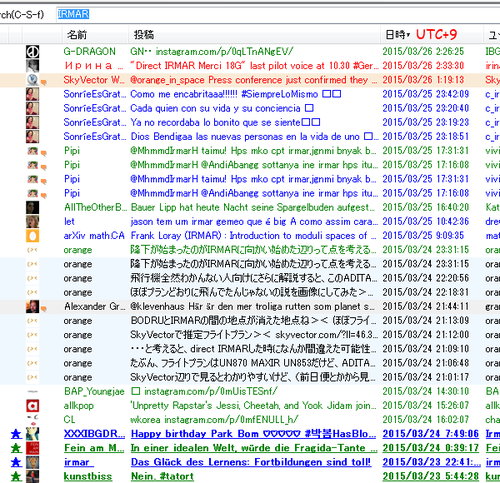Open XXXIBGDR user name link

94,434
